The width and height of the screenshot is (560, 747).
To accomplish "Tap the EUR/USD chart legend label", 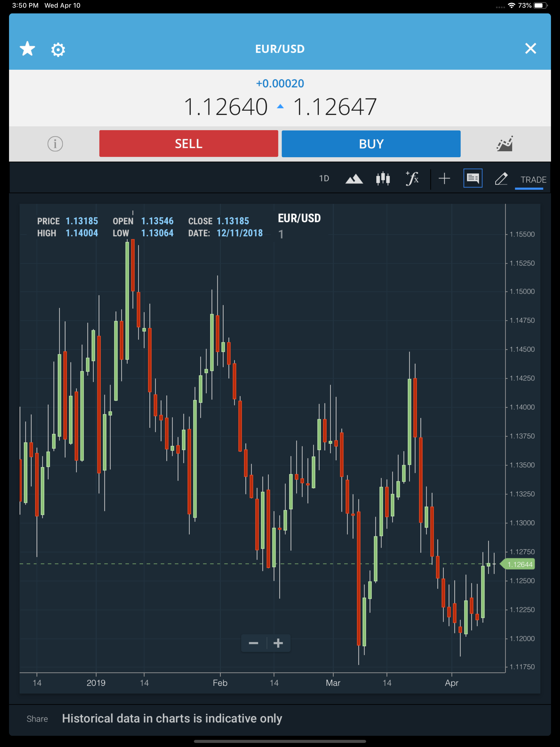I will (x=299, y=218).
